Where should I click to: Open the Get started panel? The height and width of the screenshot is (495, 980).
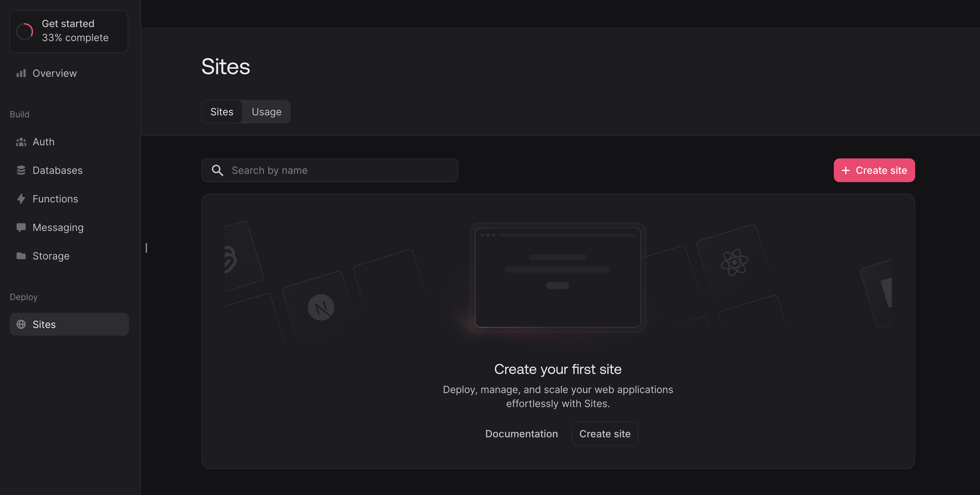tap(69, 31)
